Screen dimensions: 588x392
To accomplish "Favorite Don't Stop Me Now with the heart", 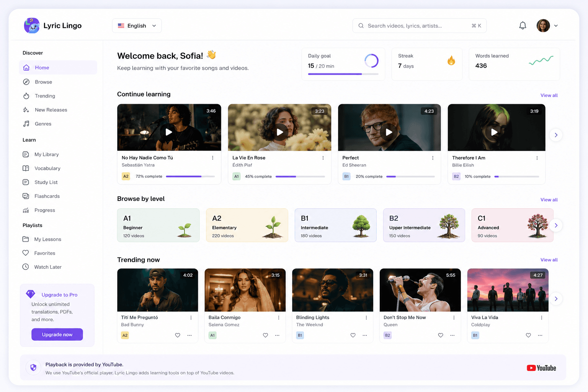I will (441, 335).
